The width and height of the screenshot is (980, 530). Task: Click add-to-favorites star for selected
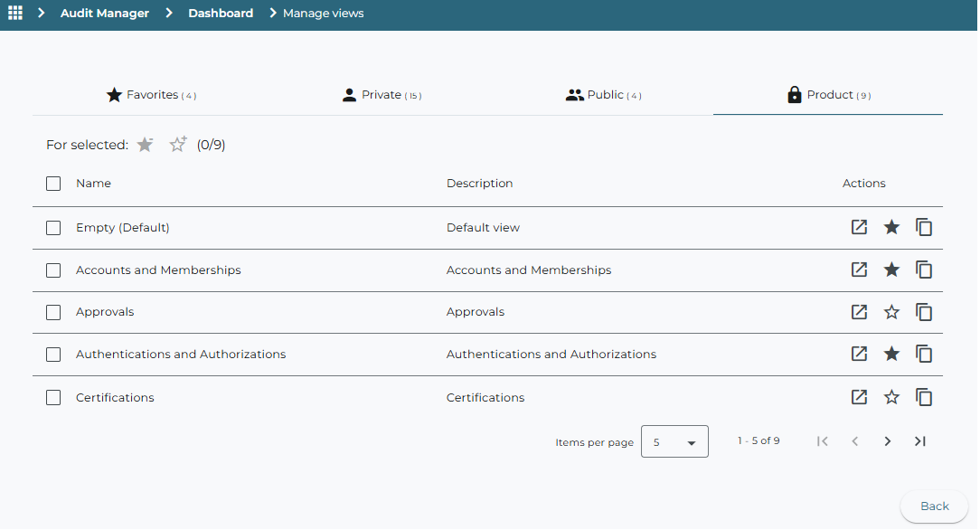(x=178, y=145)
